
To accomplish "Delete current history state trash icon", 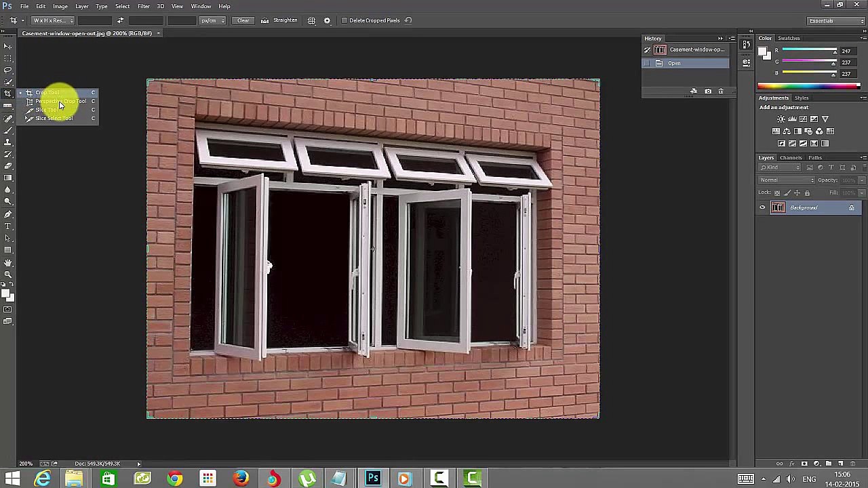I will tap(721, 91).
